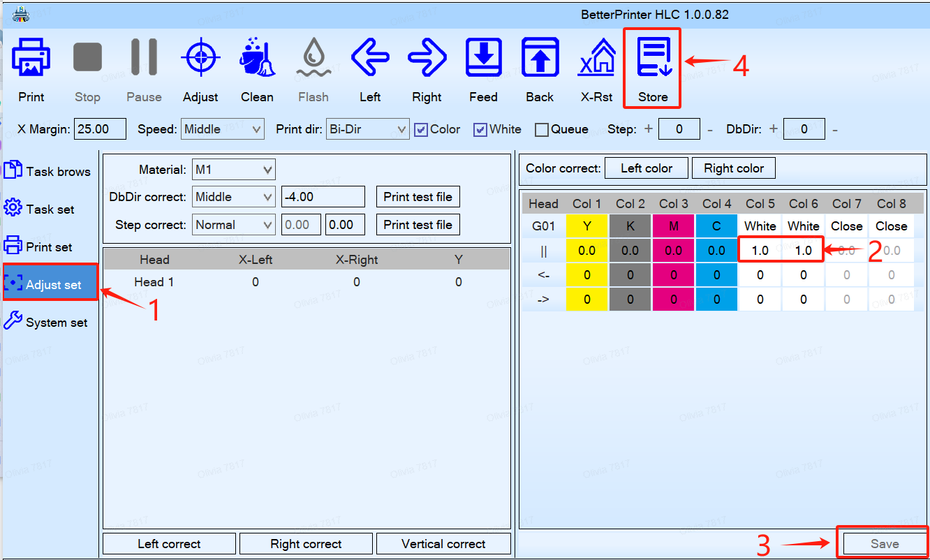Screen dimensions: 930x560
Task: Click the Left color button
Action: (x=646, y=168)
